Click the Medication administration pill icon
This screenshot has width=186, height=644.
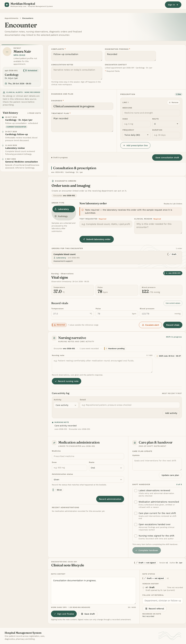pyautogui.click(x=54, y=442)
